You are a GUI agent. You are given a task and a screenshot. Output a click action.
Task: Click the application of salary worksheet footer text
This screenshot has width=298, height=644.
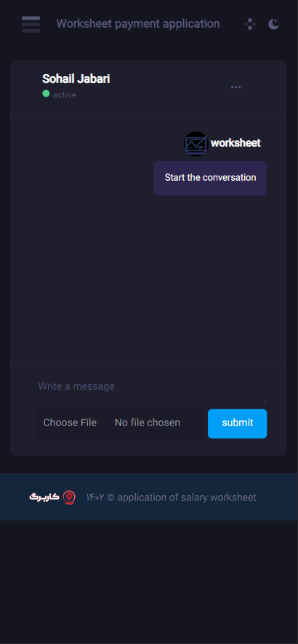(187, 497)
